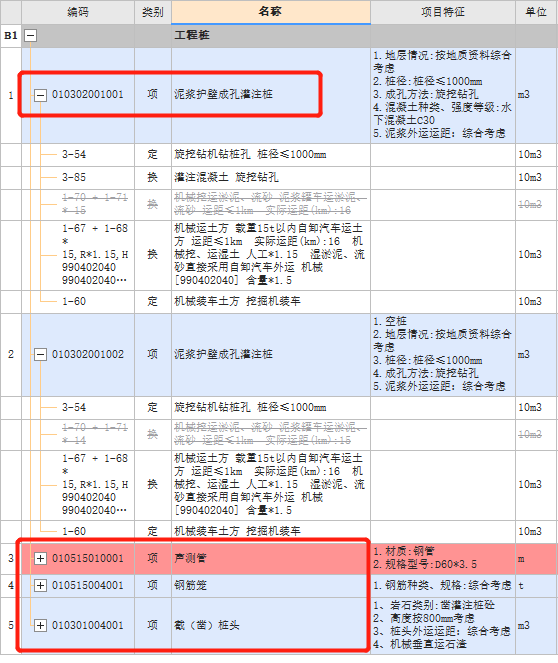Select 3-54 quota under item 2
The height and width of the screenshot is (663, 558).
74,408
